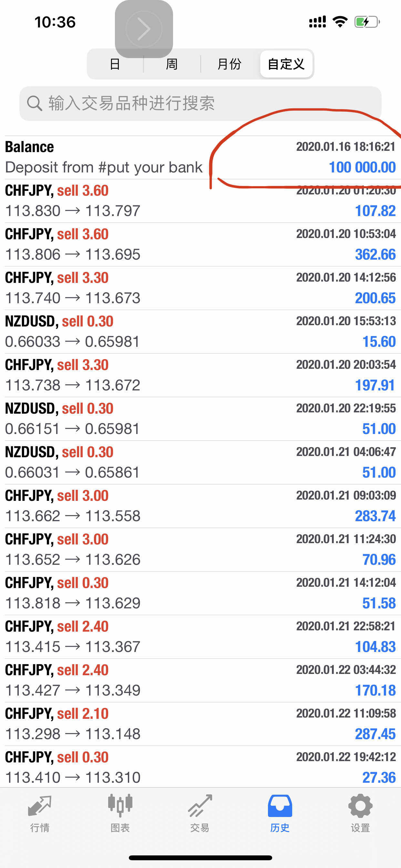Tap the floating arrow assistive button
Viewport: 401px width, 868px height.
(144, 29)
